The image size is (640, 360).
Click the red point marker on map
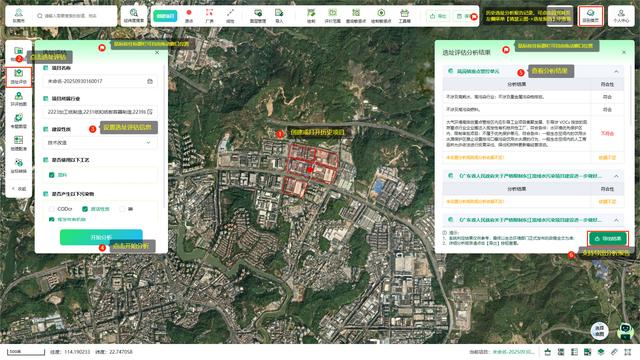pos(310,169)
